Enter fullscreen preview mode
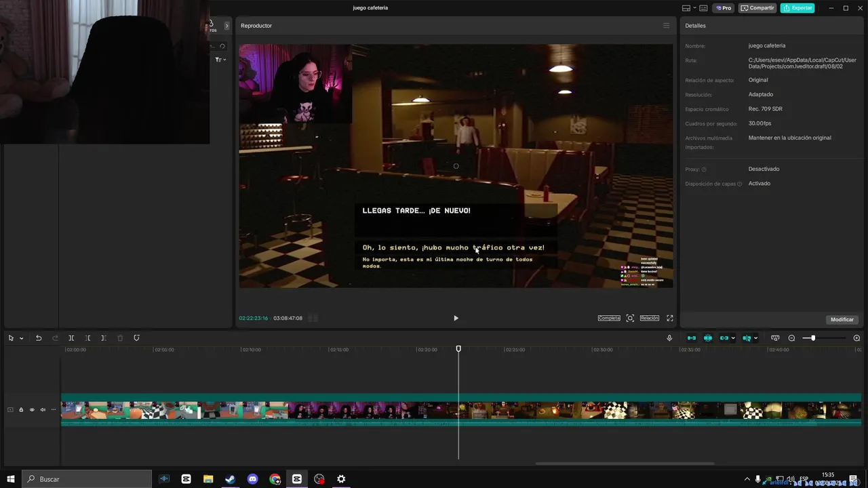The width and height of the screenshot is (868, 488). [x=670, y=318]
